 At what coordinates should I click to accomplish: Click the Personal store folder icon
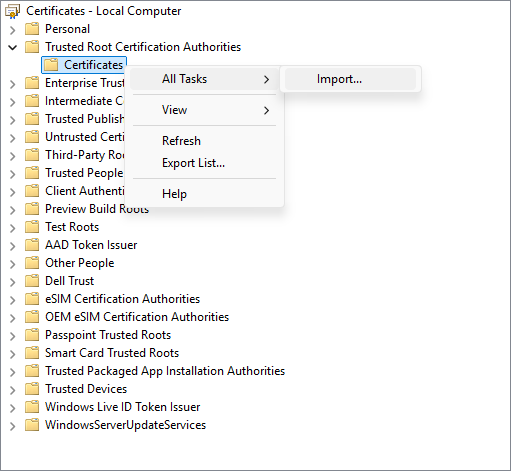click(32, 29)
